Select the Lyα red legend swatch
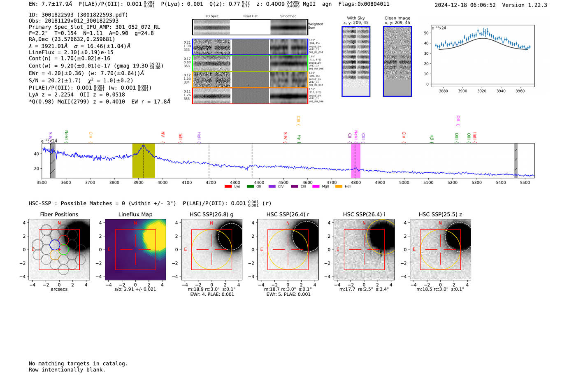Viewport: 576px width, 392px height. click(228, 187)
